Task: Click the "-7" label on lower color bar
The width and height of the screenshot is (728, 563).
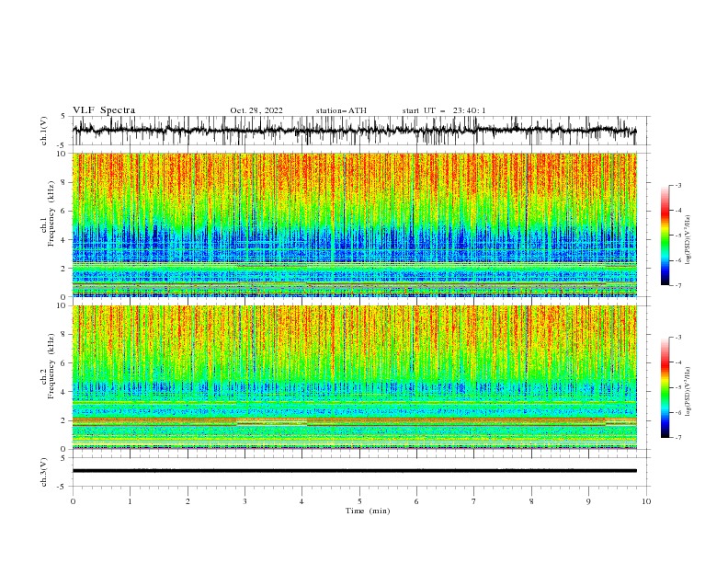Action: pyautogui.click(x=678, y=438)
